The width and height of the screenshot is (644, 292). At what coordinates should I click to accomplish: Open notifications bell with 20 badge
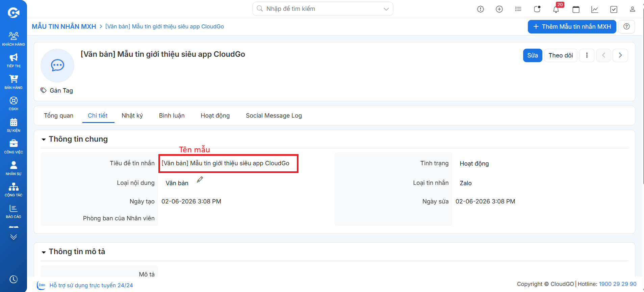coord(556,9)
